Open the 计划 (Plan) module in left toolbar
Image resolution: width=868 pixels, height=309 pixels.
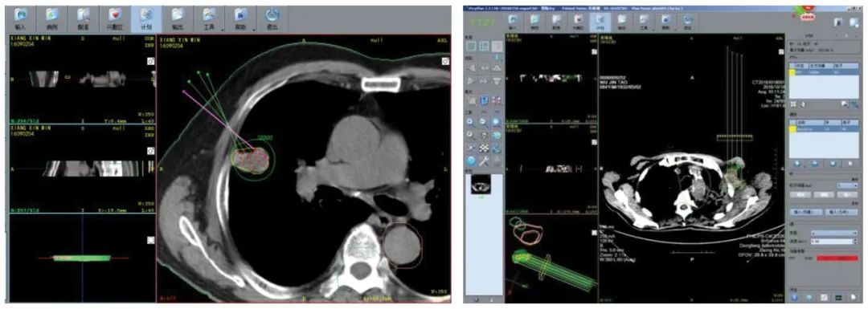pos(146,18)
